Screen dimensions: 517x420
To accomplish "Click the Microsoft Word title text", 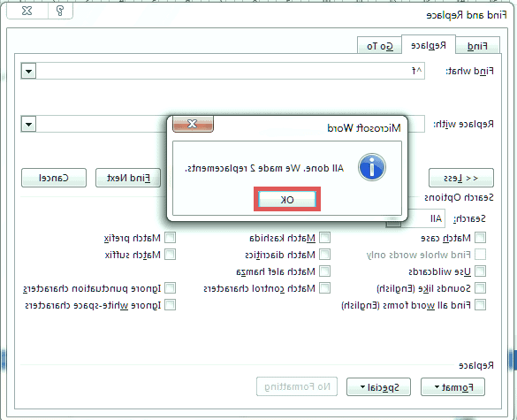I will pyautogui.click(x=364, y=127).
